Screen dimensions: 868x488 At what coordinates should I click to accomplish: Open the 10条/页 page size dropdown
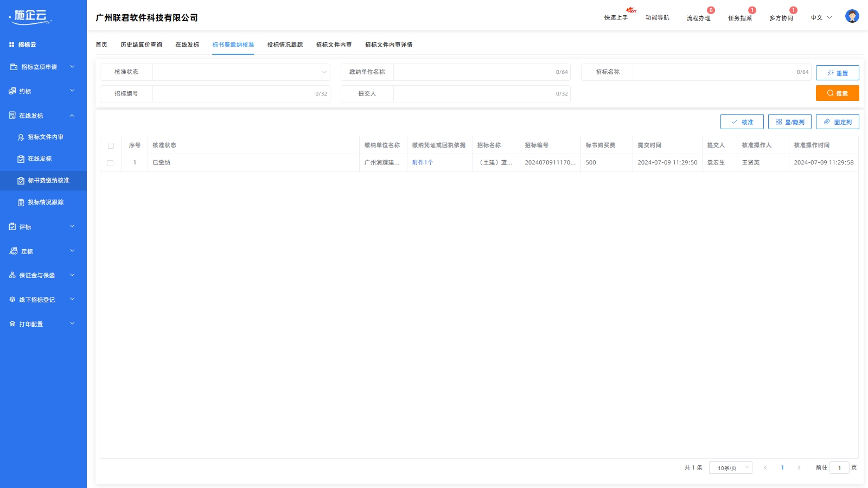pos(730,467)
